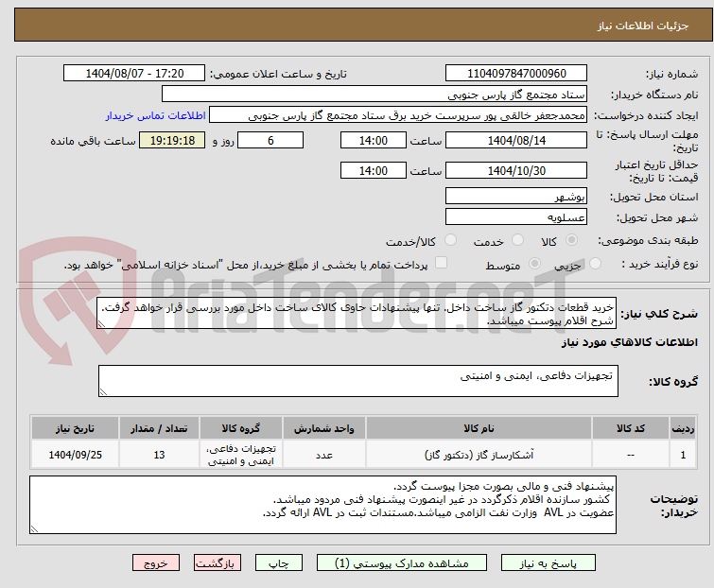Screen dimensions: 714x588
Task: Click the need date cell 1404/09/25
Action: (75, 455)
